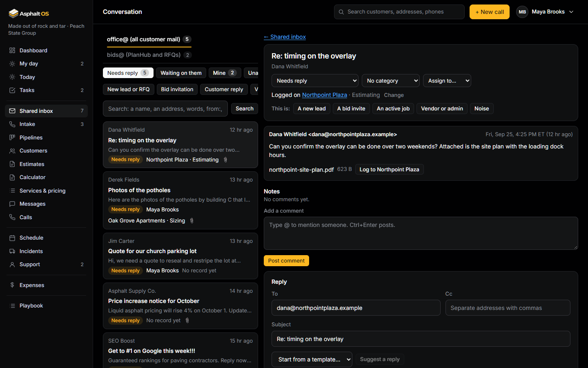The height and width of the screenshot is (368, 588).
Task: Open the Start from a template dropdown
Action: [x=312, y=359]
